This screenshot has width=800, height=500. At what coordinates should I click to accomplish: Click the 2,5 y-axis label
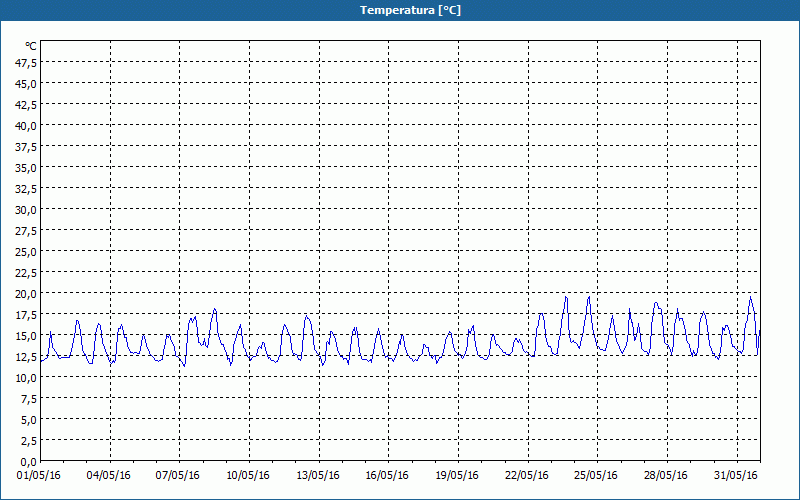click(x=29, y=441)
